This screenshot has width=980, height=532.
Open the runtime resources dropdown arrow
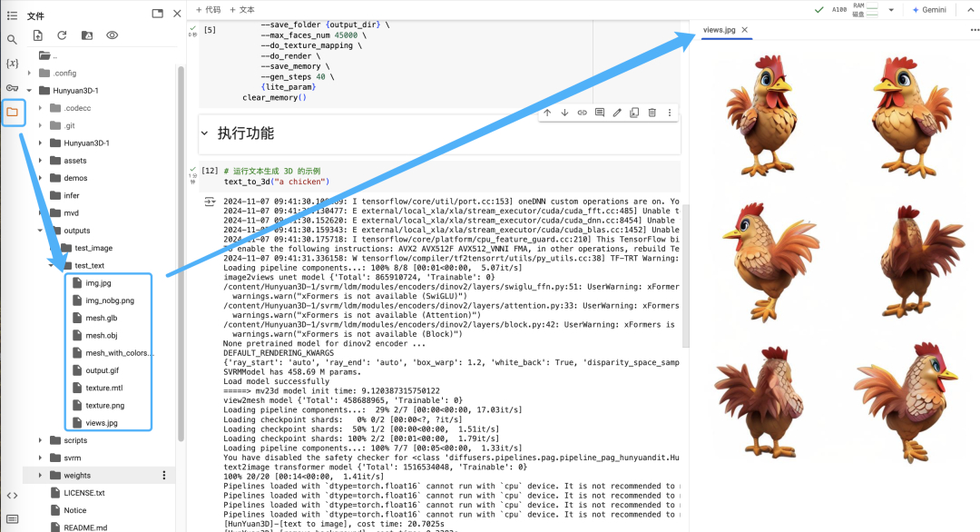[x=891, y=10]
